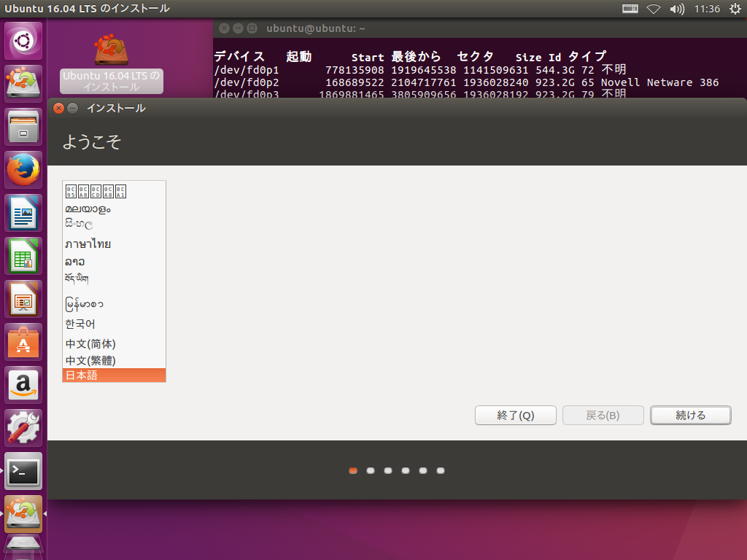Open Ubuntu Dash search from launcher

tap(23, 41)
